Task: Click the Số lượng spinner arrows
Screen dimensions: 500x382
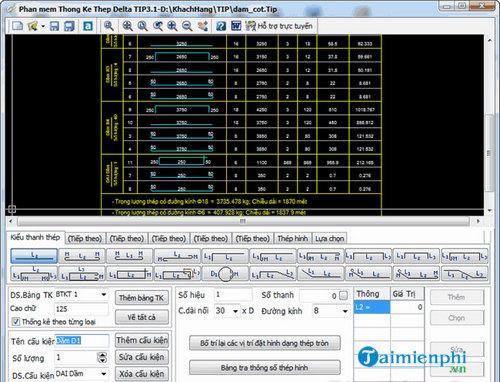Action: [102, 358]
